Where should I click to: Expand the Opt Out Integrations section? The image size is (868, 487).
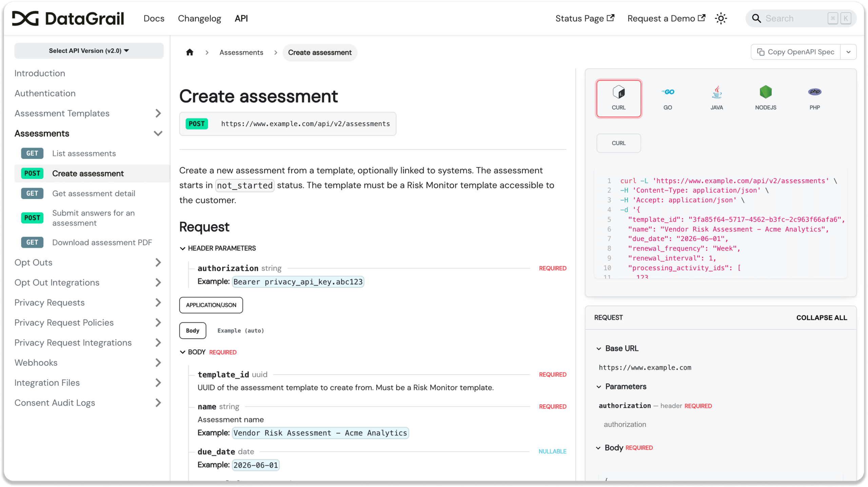[158, 282]
